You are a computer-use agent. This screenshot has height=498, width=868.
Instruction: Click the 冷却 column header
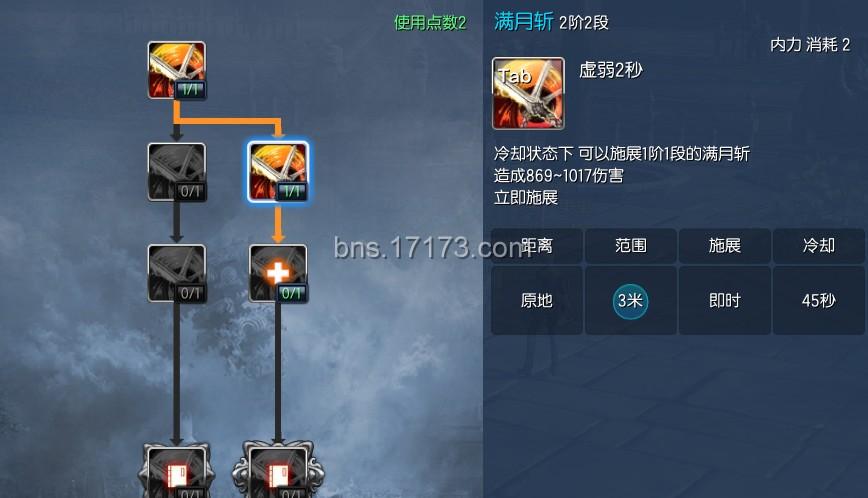click(819, 246)
